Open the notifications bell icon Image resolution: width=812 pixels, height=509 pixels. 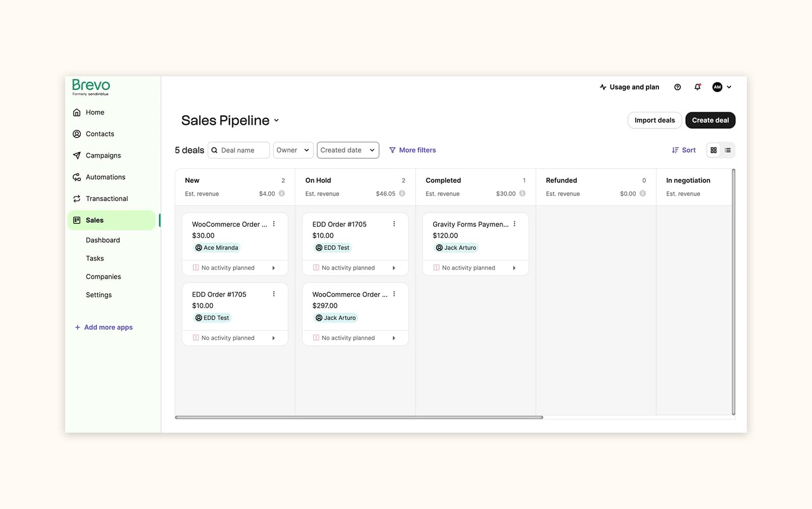pos(697,87)
